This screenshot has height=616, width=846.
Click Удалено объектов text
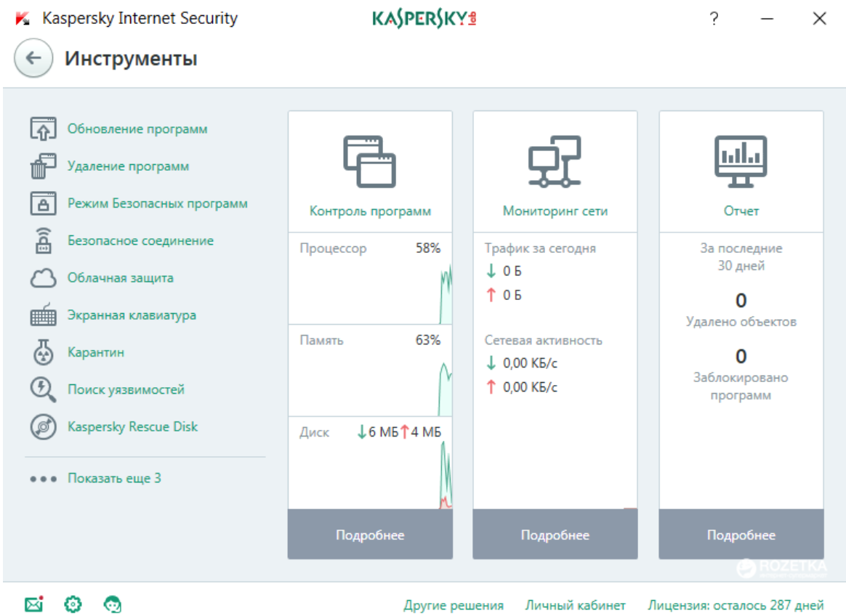pyautogui.click(x=741, y=322)
